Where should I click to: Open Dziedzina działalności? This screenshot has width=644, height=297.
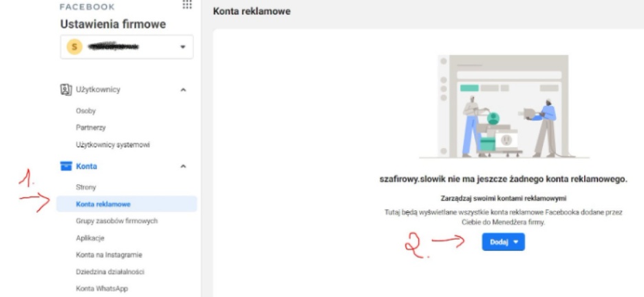(110, 272)
